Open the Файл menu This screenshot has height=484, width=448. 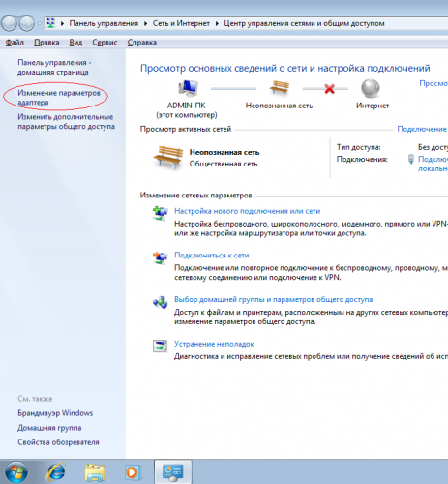coord(15,43)
